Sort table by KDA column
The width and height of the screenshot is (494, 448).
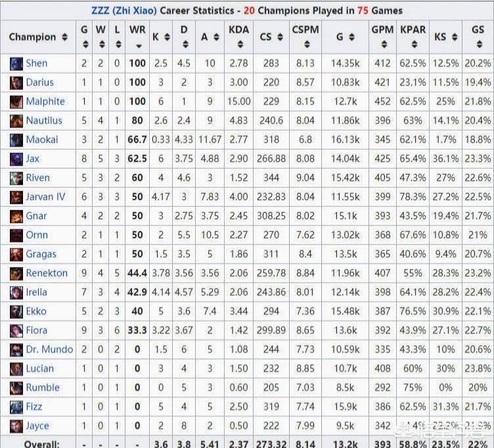coord(239,37)
